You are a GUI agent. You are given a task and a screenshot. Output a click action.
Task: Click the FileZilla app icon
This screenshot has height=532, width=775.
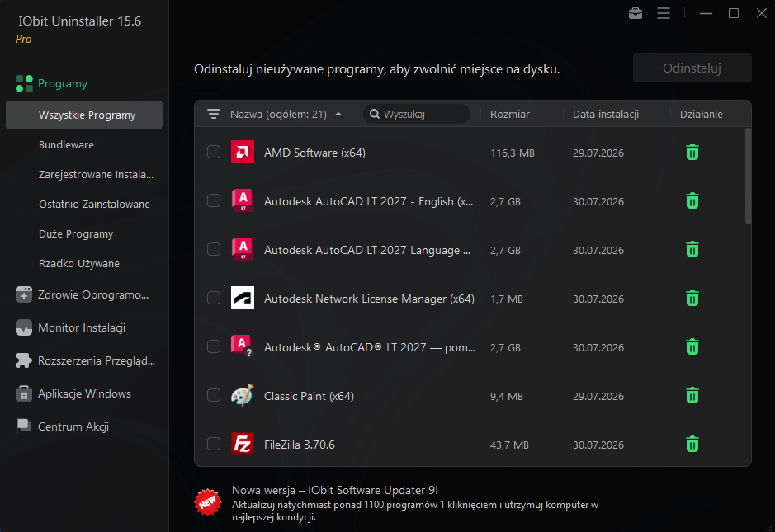242,444
